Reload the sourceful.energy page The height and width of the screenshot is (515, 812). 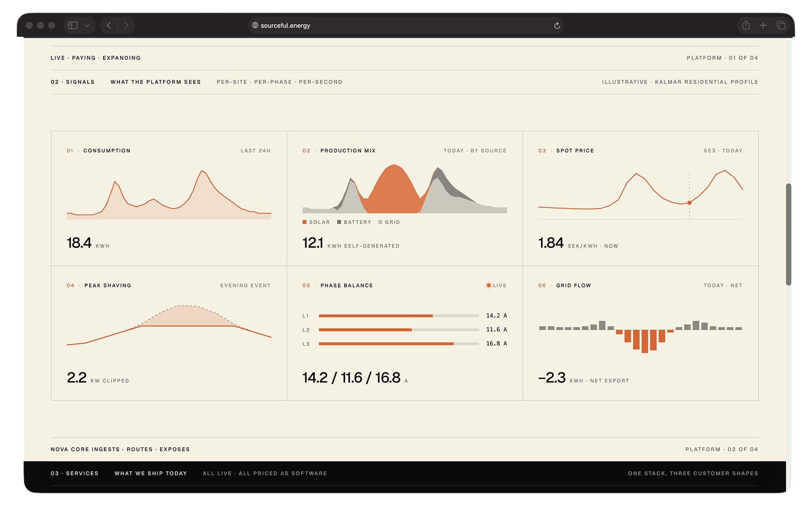[x=556, y=25]
